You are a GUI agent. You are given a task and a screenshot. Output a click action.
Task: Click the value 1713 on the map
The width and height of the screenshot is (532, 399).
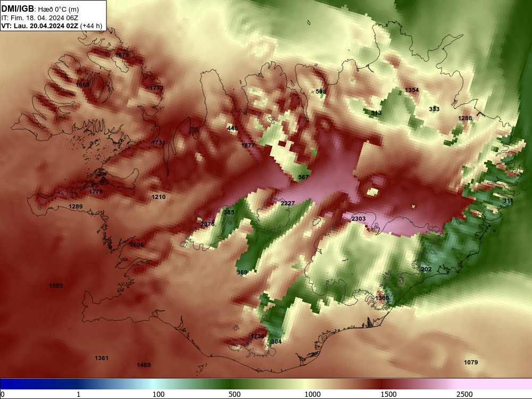156,88
